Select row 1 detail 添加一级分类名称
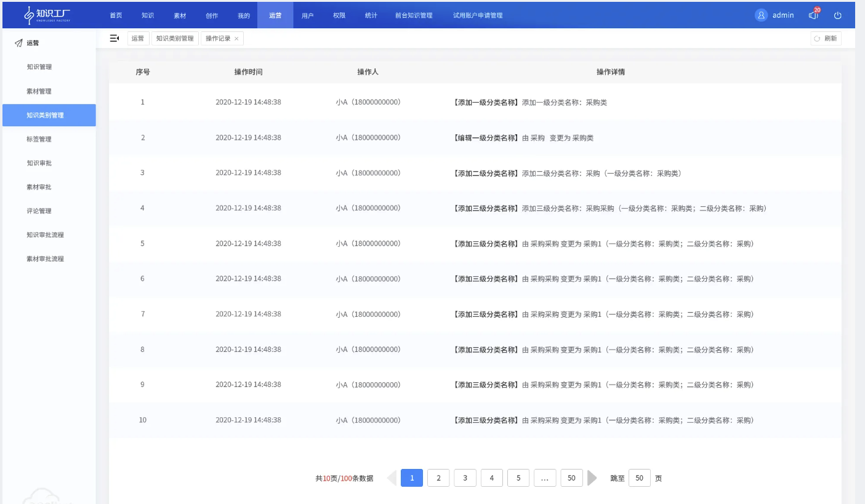 pos(529,103)
